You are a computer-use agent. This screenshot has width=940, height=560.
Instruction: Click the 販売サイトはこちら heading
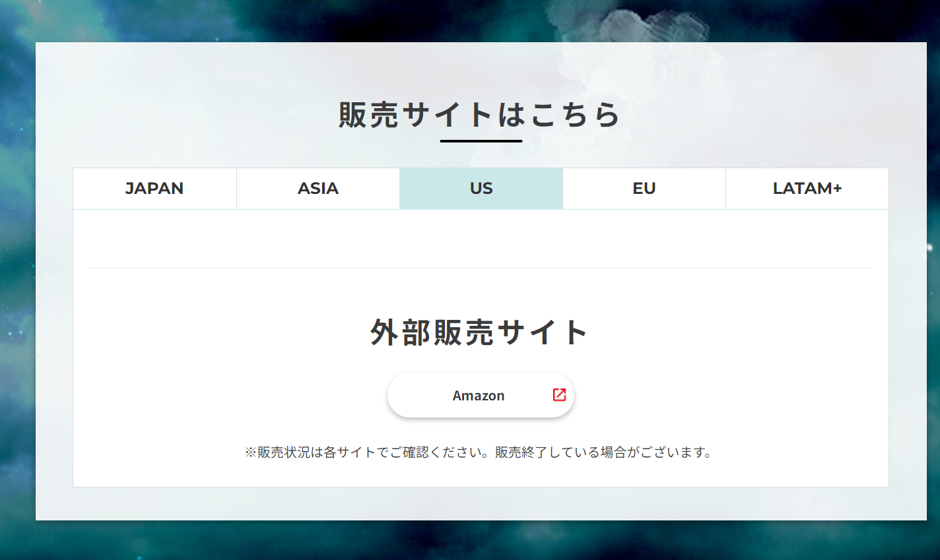480,115
